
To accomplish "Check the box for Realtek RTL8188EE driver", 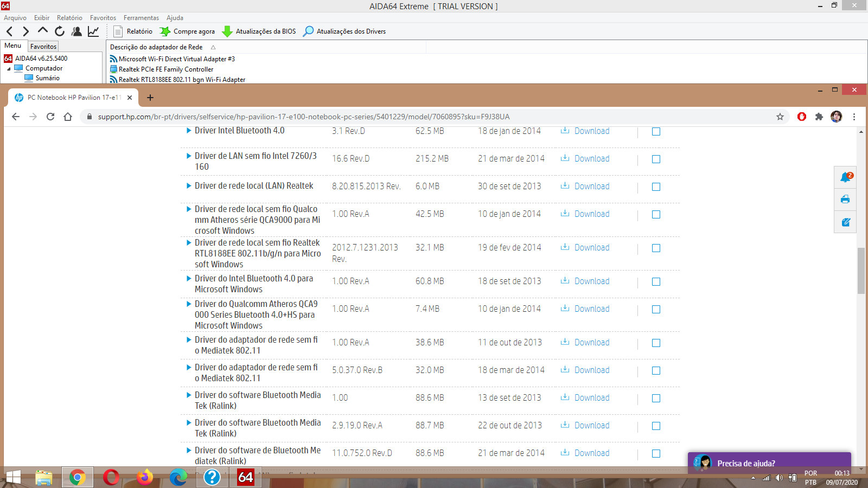I will 656,248.
